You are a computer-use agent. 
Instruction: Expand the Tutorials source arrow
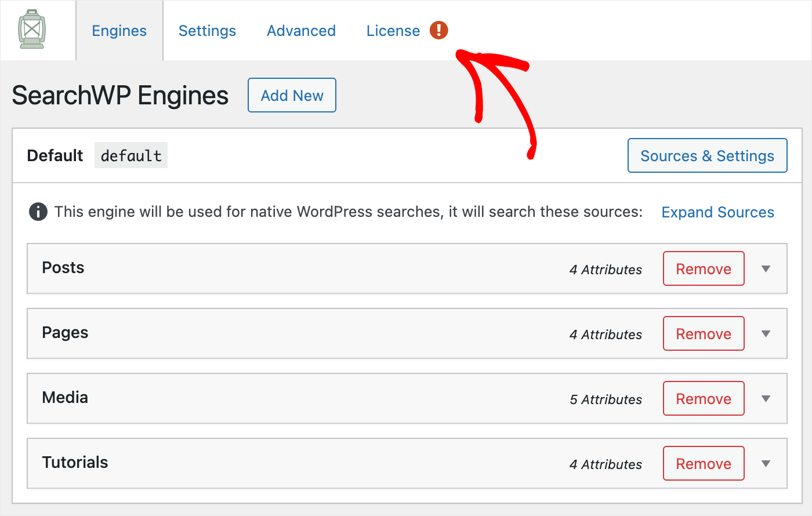766,464
